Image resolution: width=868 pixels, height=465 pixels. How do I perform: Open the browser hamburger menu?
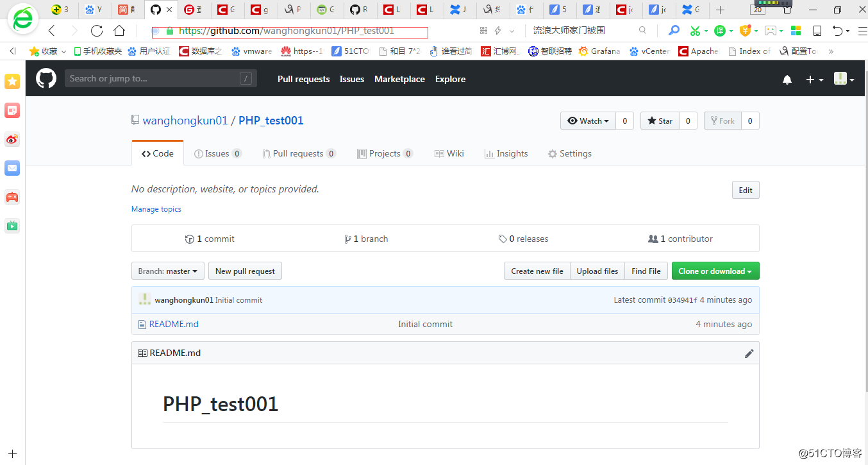point(862,30)
